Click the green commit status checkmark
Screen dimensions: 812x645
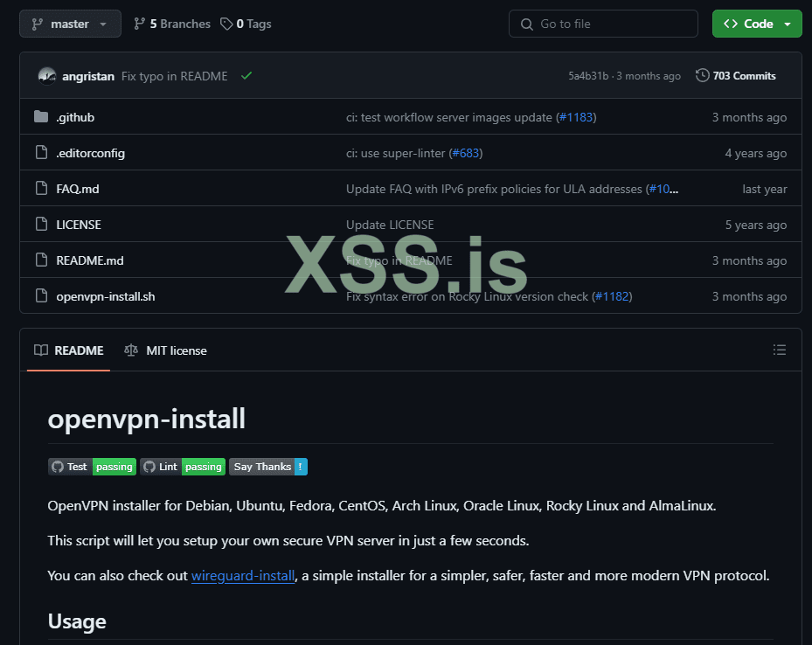tap(246, 76)
